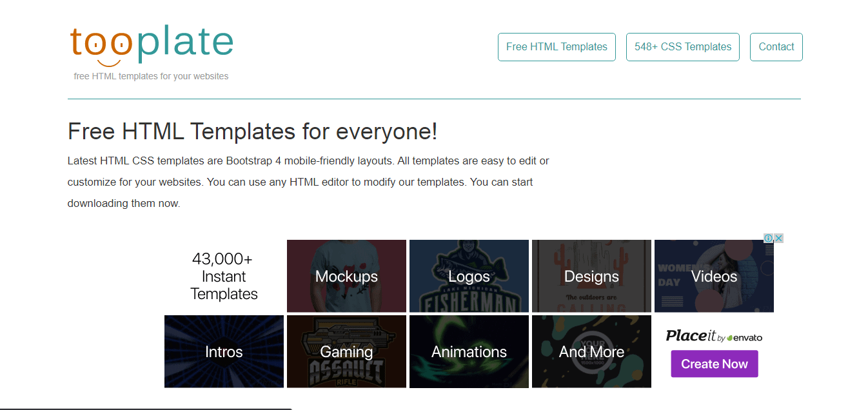Screen dimensions: 868x410
Task: Click the Envato leaf logo
Action: (731, 336)
